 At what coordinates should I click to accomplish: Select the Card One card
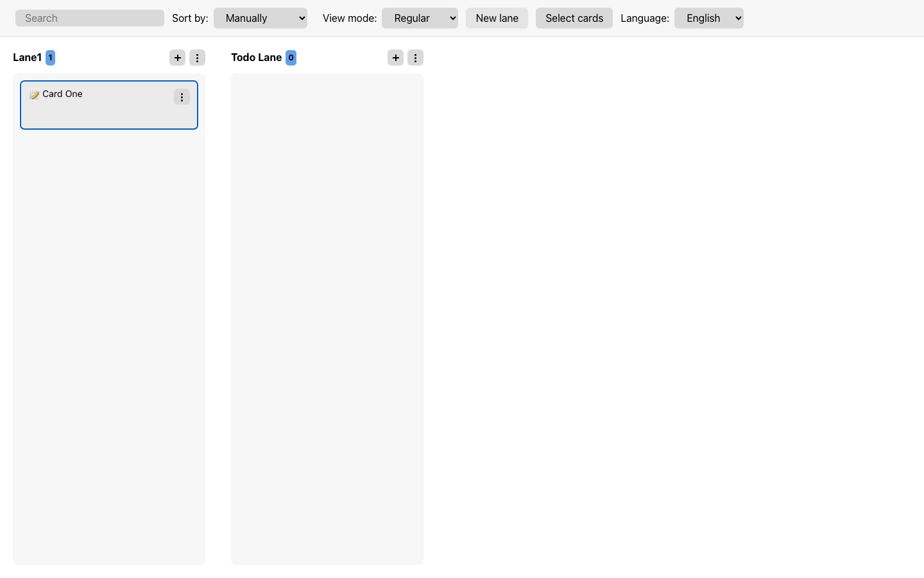(x=109, y=105)
